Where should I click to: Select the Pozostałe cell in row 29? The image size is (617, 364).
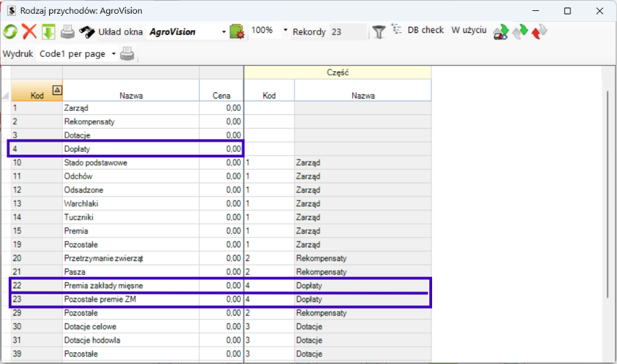(131, 313)
